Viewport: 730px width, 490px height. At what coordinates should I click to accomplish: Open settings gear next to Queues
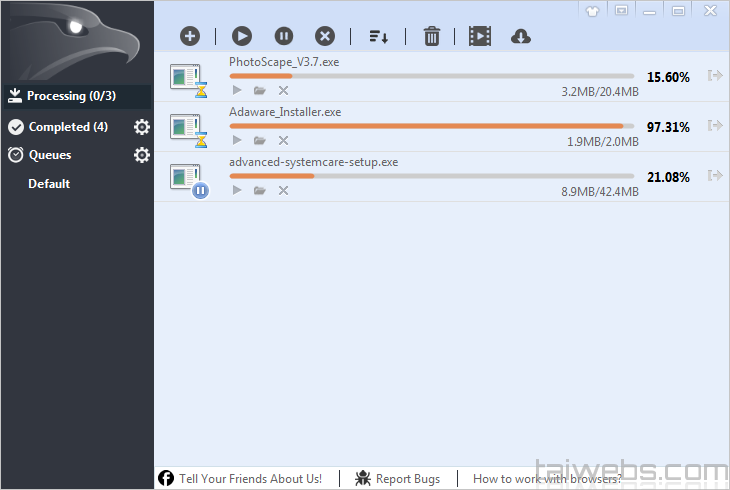142,155
